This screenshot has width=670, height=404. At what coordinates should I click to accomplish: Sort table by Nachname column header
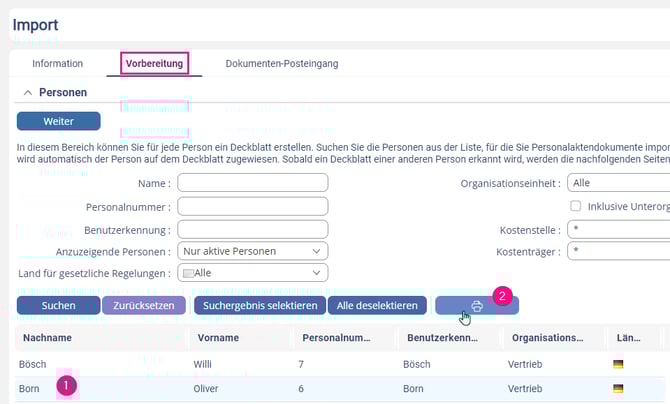click(47, 338)
